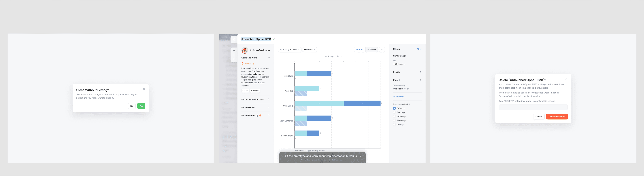
Task: Close the Delete Untouched Opps dialog
Action: 566,79
